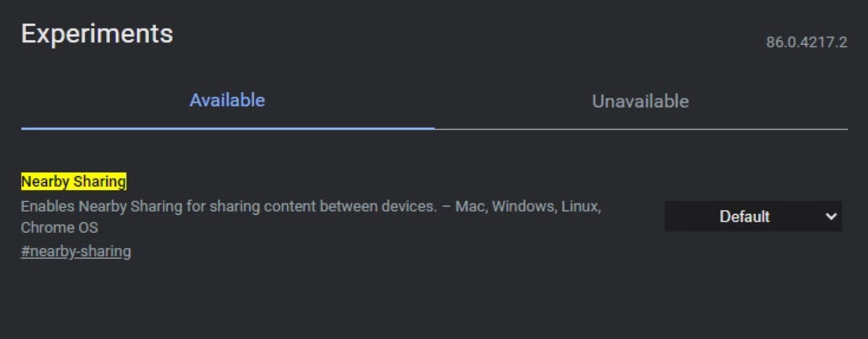868x339 pixels.
Task: Click the Experiments page heading
Action: [97, 34]
